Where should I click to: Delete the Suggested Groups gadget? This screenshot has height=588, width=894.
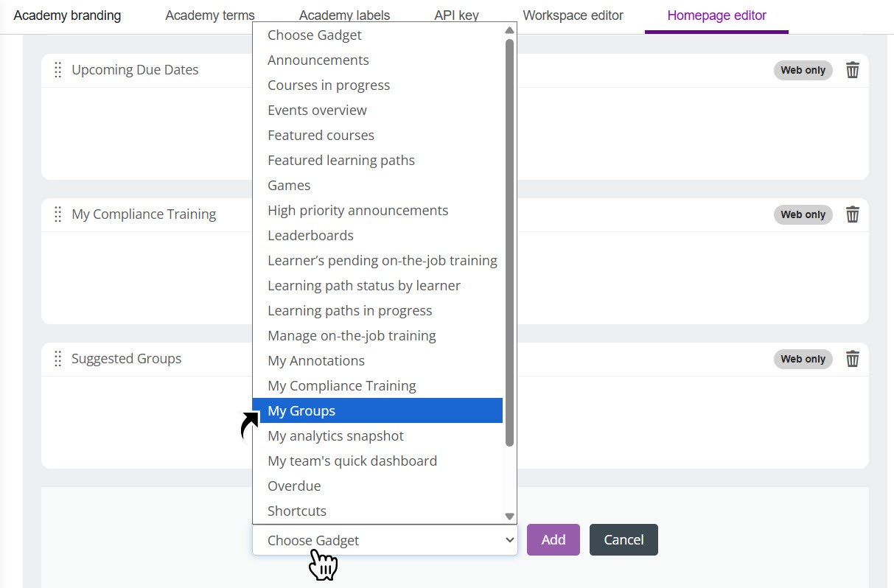853,359
